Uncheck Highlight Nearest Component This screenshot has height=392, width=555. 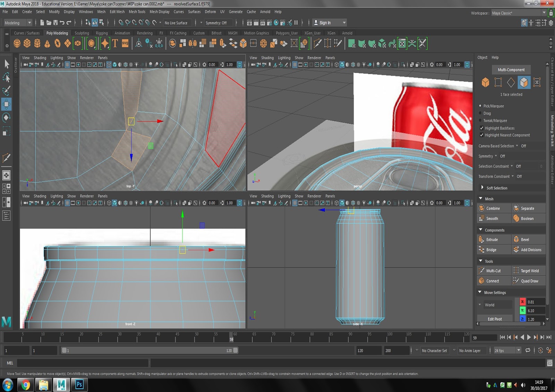tap(482, 135)
